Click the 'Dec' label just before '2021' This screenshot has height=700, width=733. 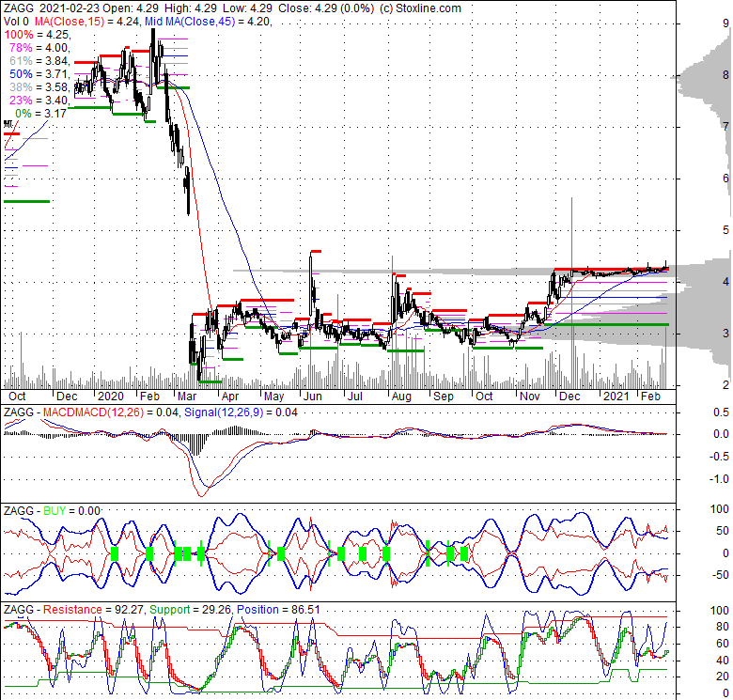click(569, 397)
